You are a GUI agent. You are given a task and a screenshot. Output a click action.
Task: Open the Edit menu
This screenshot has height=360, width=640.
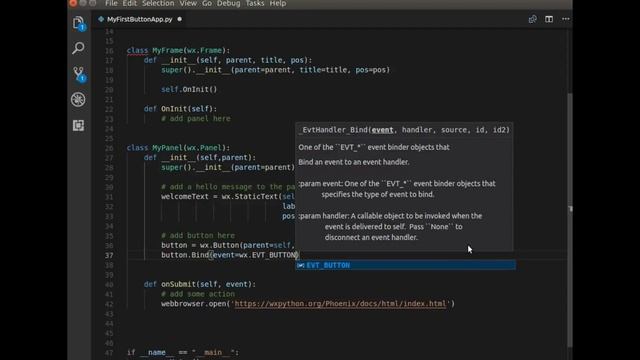click(129, 3)
